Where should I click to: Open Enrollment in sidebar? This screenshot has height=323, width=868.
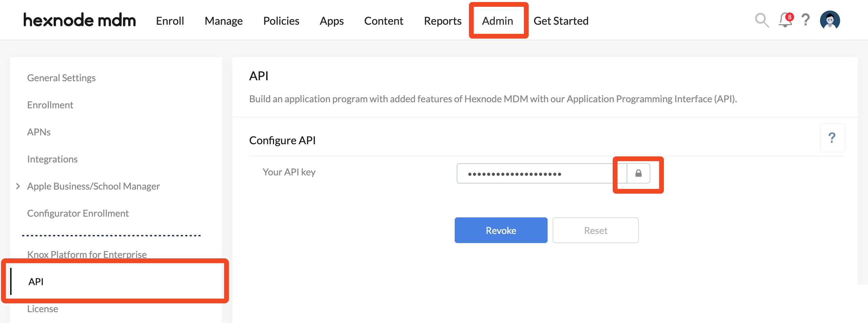point(50,105)
